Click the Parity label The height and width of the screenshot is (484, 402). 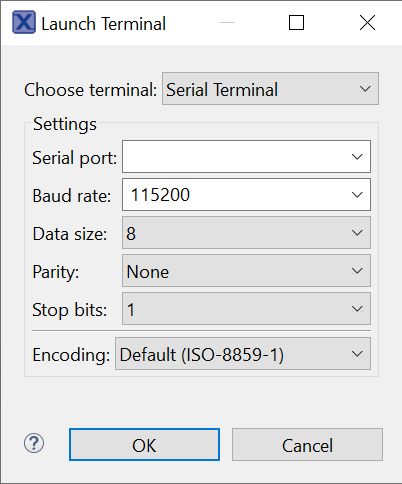(56, 272)
